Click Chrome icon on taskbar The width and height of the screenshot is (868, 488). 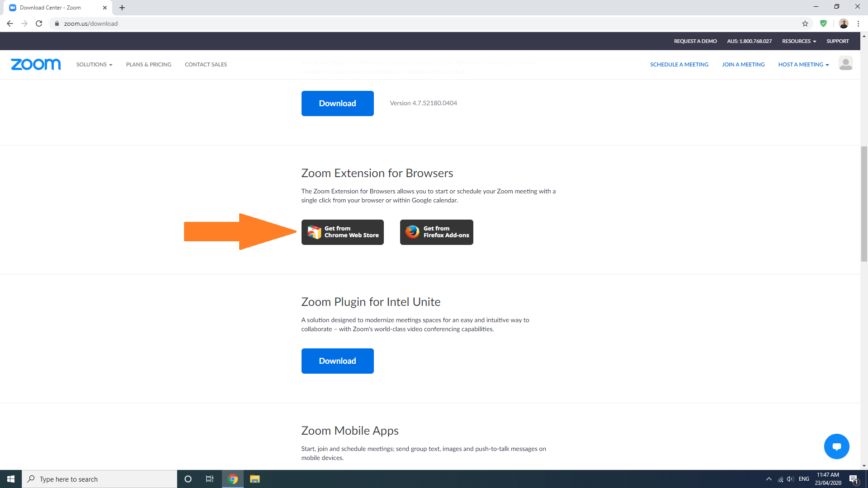pyautogui.click(x=233, y=479)
